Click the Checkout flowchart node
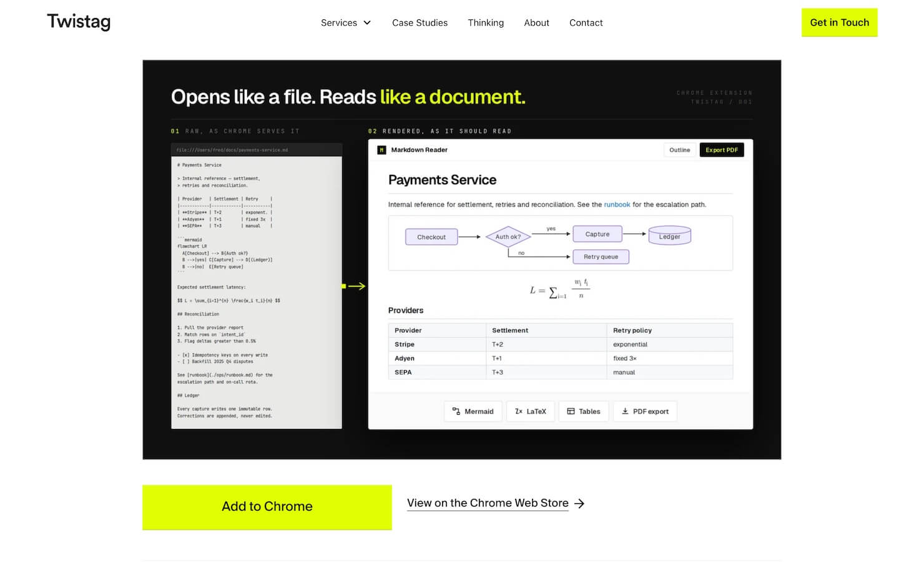This screenshot has width=924, height=562. coord(431,237)
